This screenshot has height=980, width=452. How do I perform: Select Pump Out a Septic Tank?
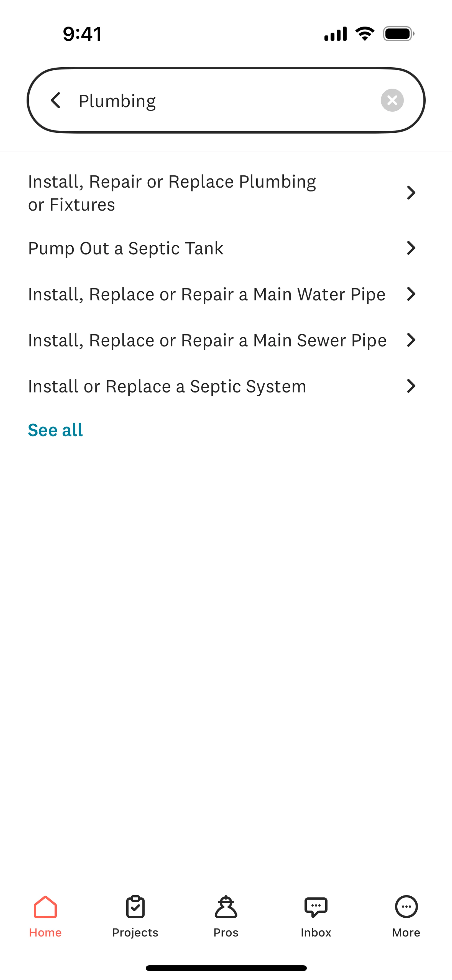[125, 248]
